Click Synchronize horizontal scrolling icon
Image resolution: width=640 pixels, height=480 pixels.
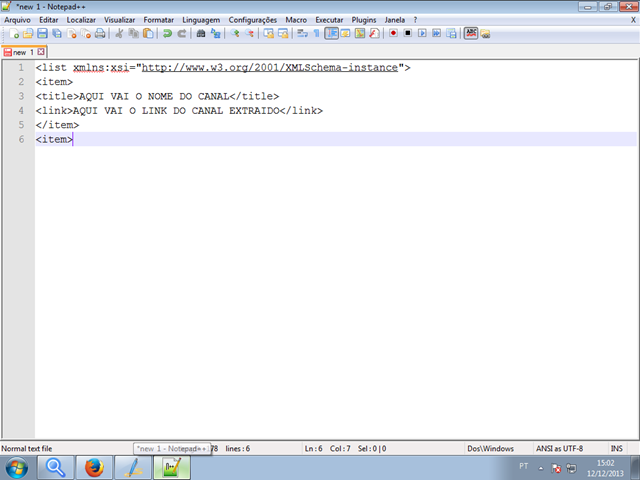283,33
